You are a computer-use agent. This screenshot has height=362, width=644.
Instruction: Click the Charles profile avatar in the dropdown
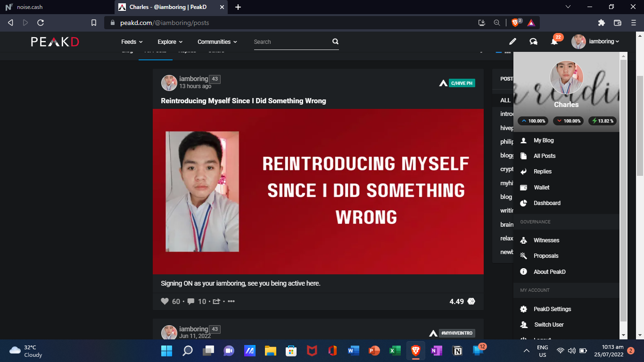566,77
